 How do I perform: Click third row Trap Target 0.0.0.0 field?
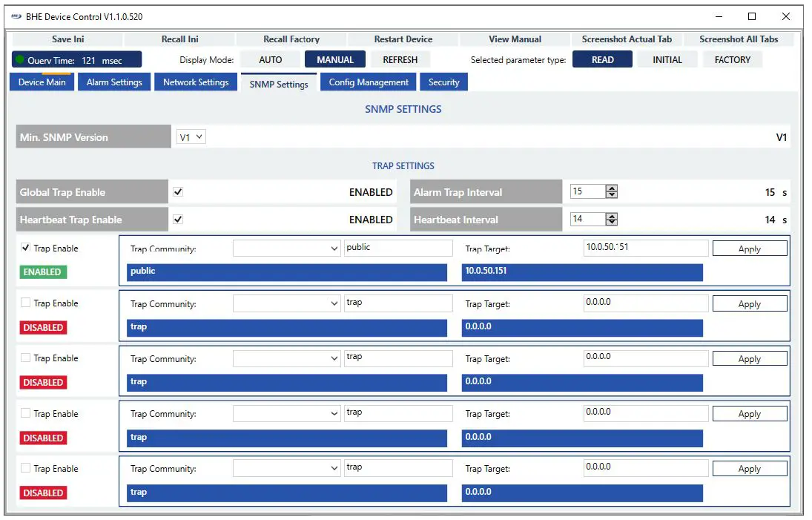pyautogui.click(x=646, y=358)
